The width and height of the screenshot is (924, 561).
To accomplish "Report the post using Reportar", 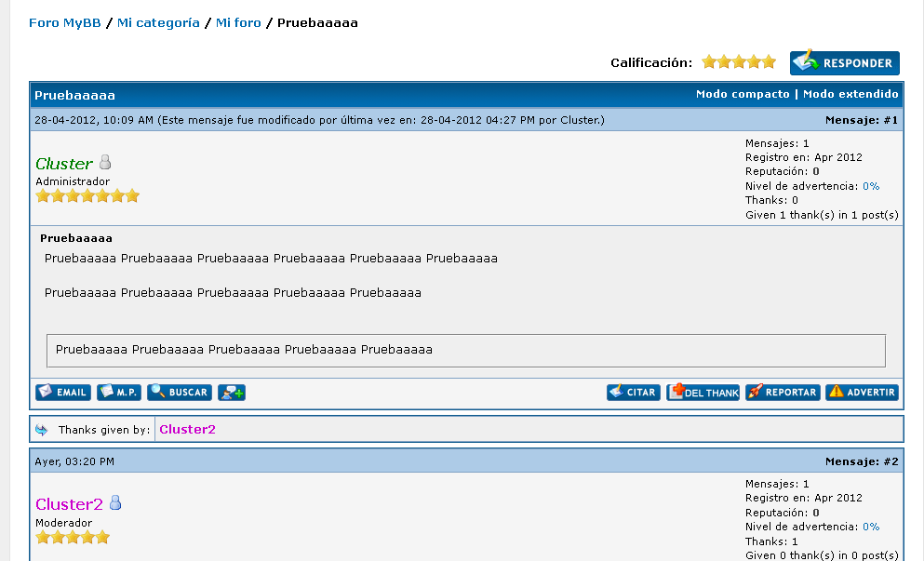I will click(783, 393).
